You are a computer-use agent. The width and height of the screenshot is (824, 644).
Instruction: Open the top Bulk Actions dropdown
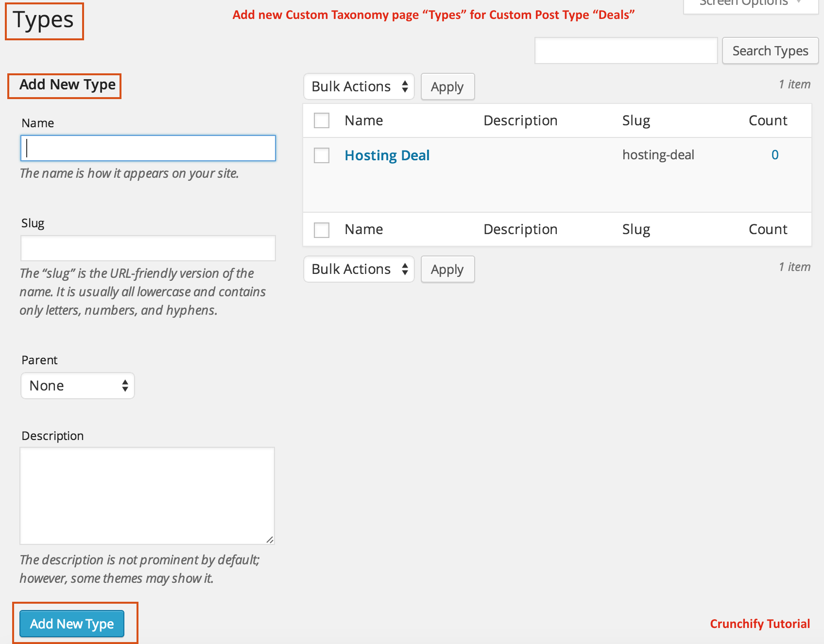(359, 86)
